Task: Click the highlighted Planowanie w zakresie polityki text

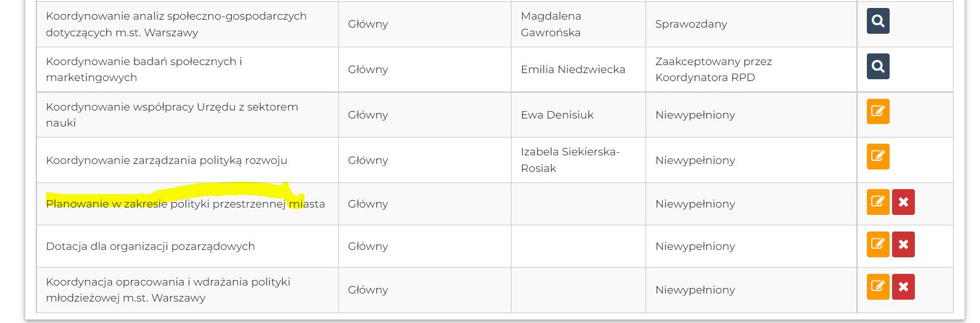Action: click(x=185, y=204)
